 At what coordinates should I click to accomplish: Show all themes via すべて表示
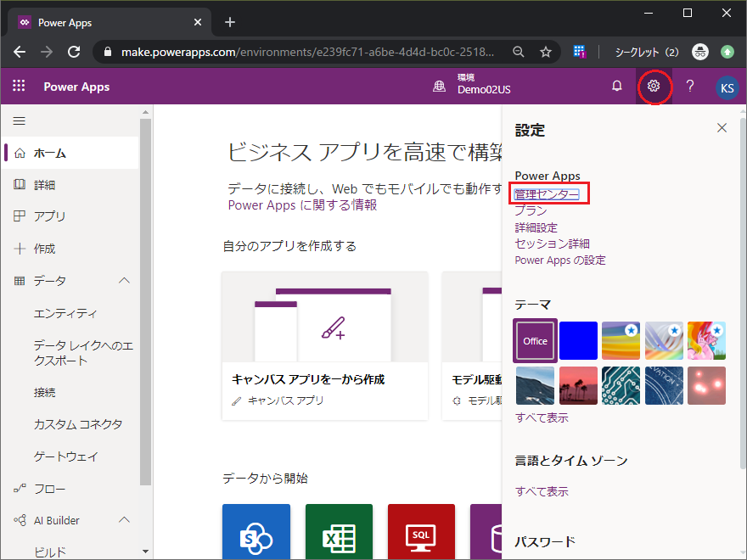coord(542,417)
